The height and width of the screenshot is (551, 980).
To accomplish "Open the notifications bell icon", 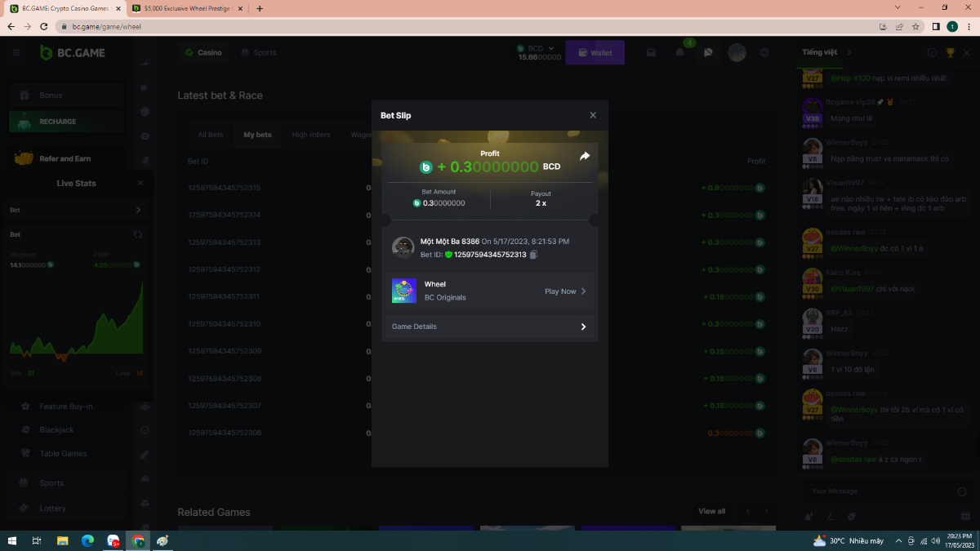I will [679, 52].
